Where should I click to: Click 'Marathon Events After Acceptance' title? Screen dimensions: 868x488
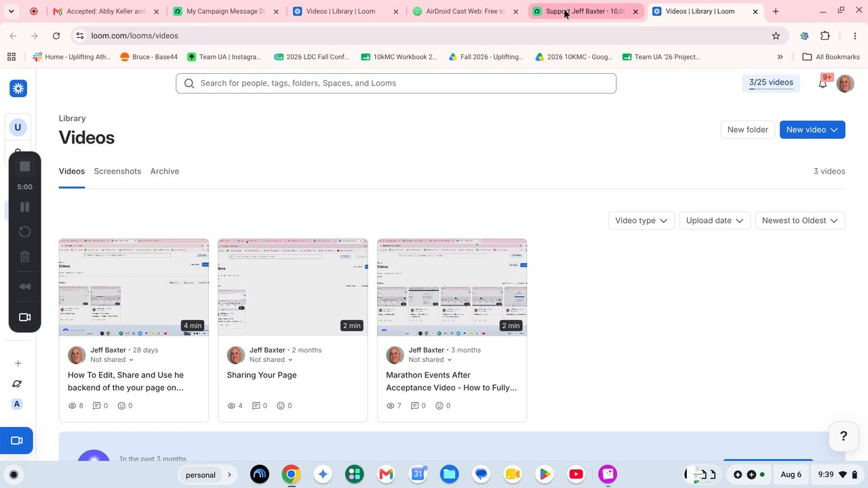451,381
